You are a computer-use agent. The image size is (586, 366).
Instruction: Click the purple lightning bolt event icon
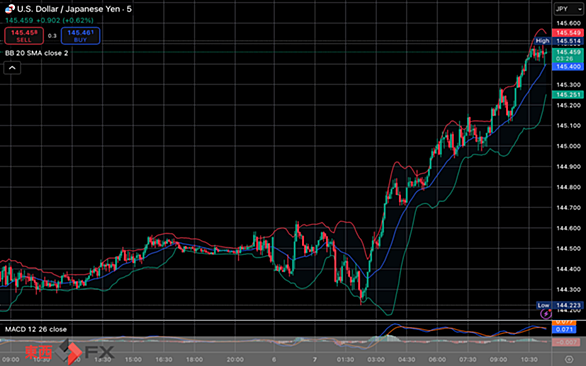pyautogui.click(x=546, y=314)
